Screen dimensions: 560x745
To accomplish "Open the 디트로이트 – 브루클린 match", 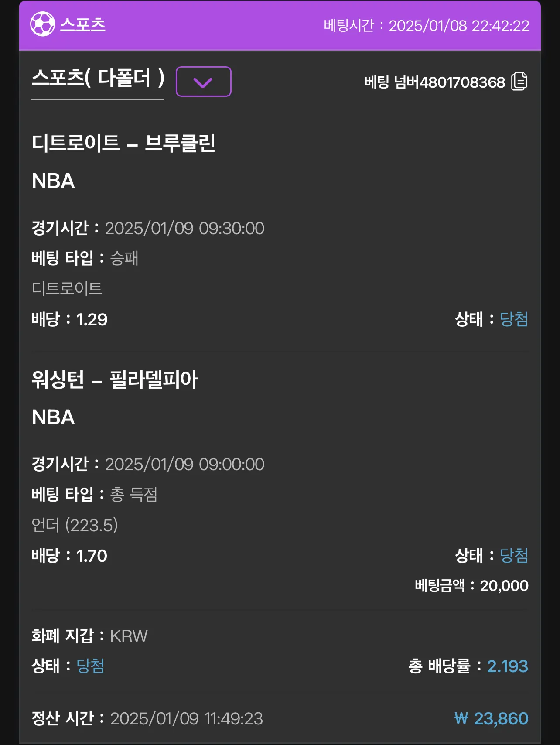I will pyautogui.click(x=123, y=143).
